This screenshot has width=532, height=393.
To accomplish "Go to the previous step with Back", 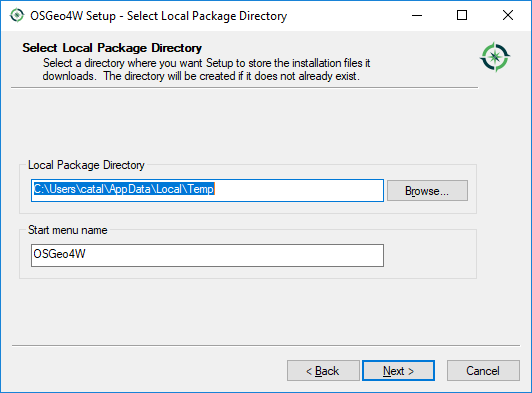I will pos(323,371).
